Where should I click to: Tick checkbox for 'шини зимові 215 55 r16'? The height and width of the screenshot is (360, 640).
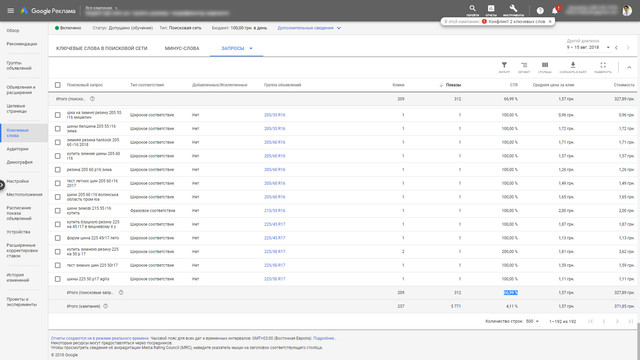point(58,211)
